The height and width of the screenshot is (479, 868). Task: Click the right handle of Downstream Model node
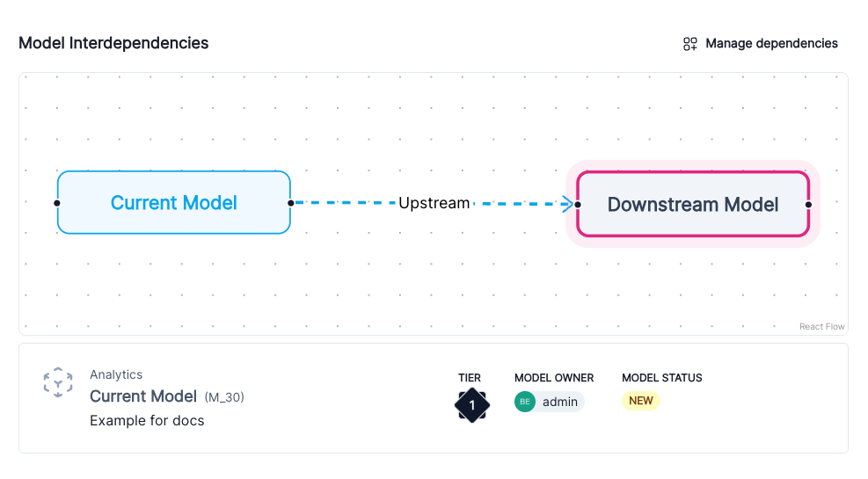[808, 205]
